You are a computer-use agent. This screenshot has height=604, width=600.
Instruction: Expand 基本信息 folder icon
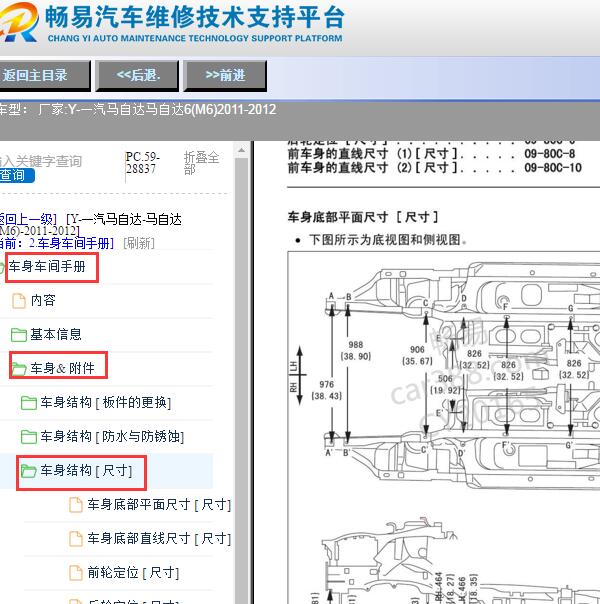(18, 334)
